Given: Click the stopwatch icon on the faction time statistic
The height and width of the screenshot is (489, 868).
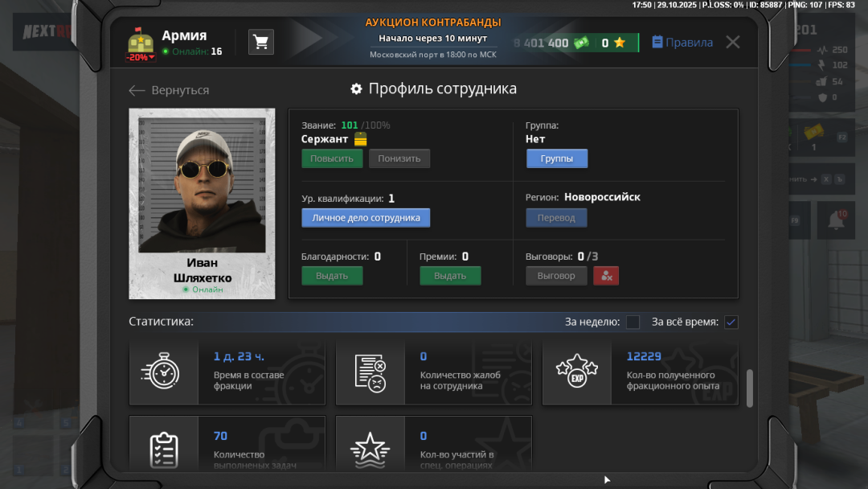Looking at the screenshot, I should (164, 372).
